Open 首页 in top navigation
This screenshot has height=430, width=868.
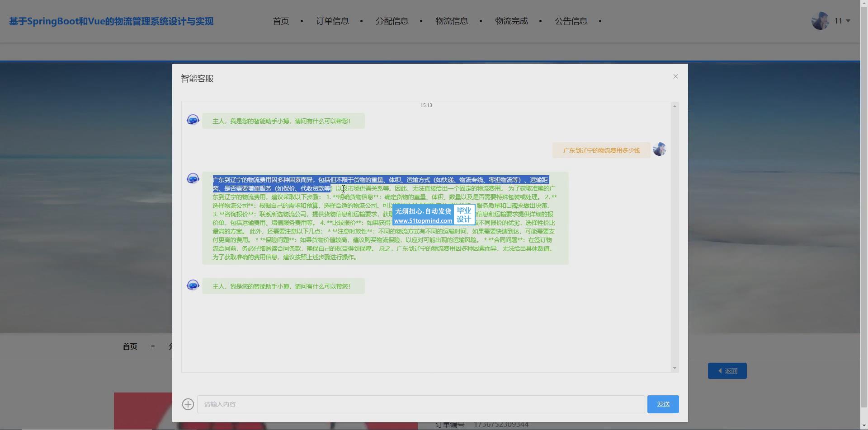pos(281,21)
